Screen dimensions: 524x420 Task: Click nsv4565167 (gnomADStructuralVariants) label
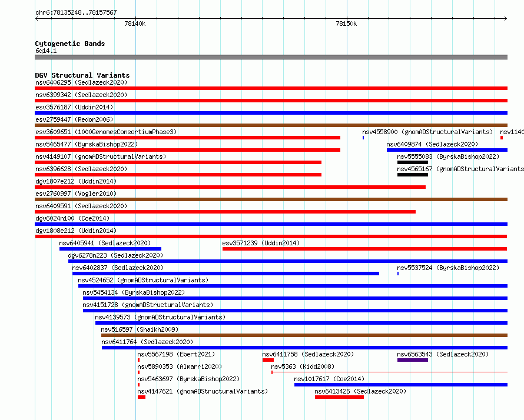coord(460,169)
